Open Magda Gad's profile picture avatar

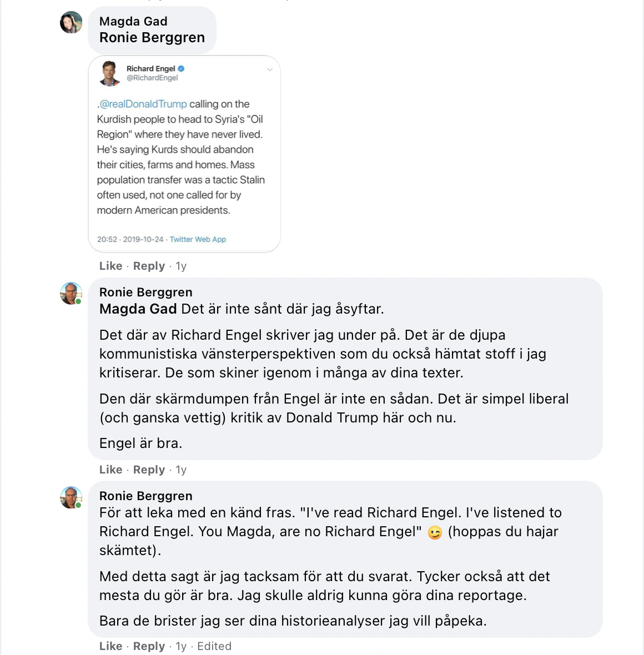(x=71, y=22)
